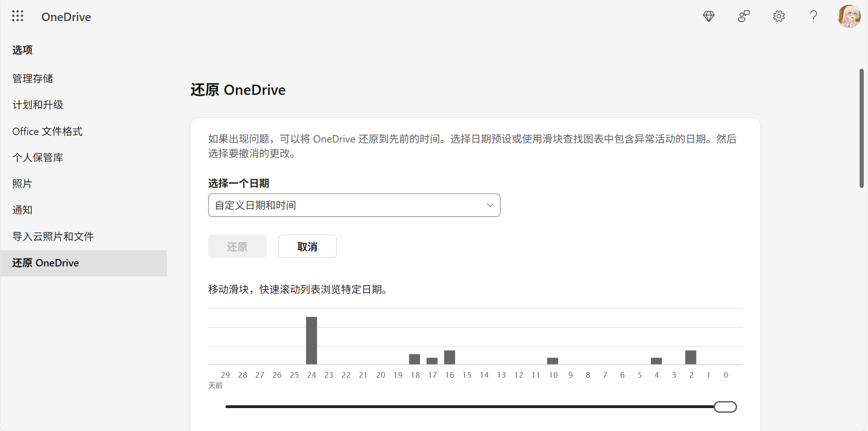Click the 取消 button
The height and width of the screenshot is (431, 868).
pos(307,246)
